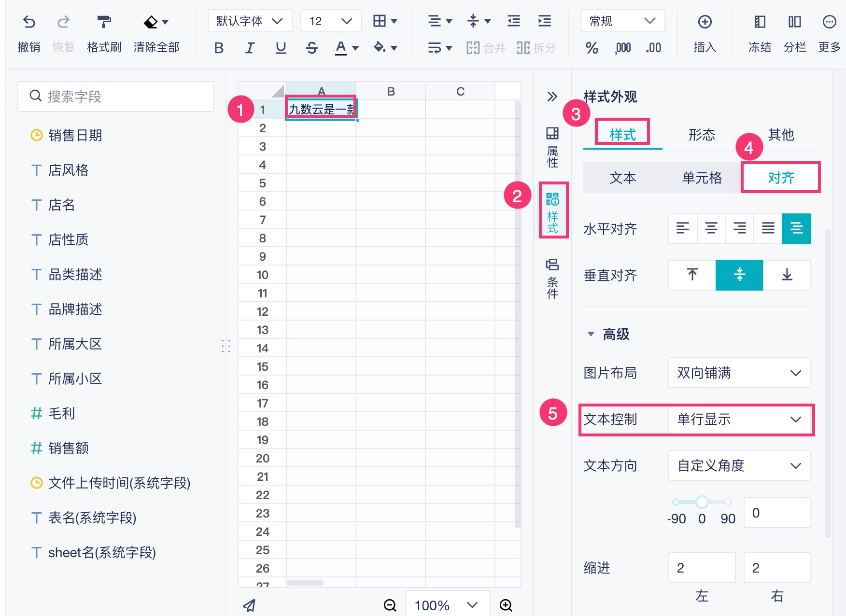Viewport: 846px width, 616px height.
Task: Click the insert (插入) plus icon
Action: 705,22
